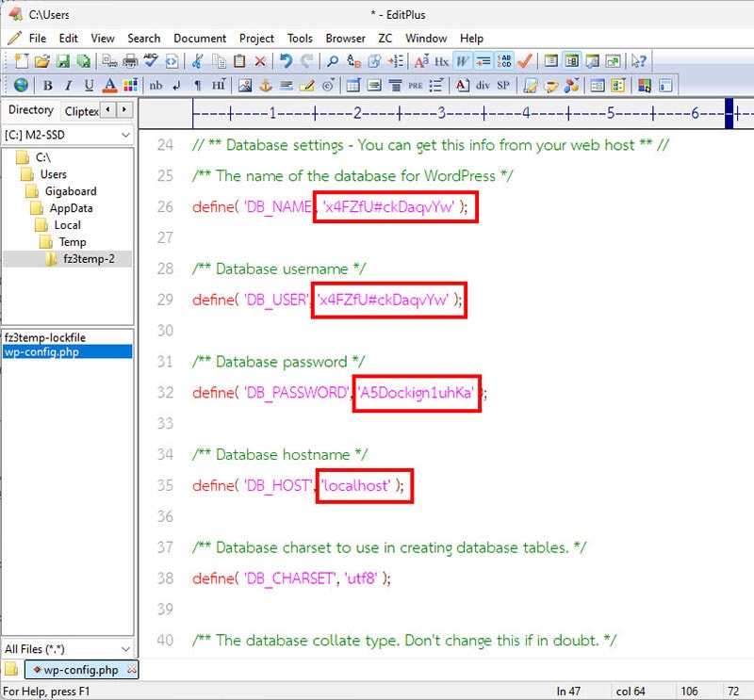The width and height of the screenshot is (754, 700).
Task: Insert SP span tag from toolbar
Action: [503, 85]
